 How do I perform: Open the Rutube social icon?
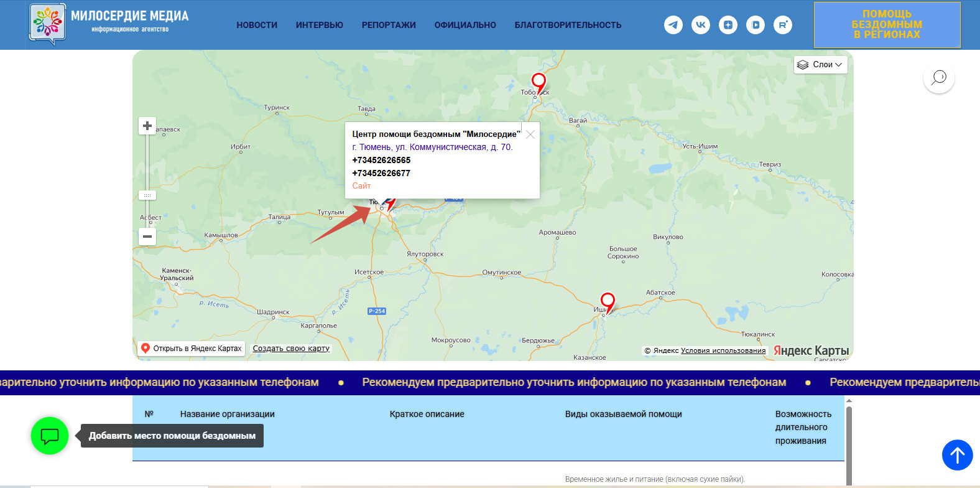coord(783,25)
